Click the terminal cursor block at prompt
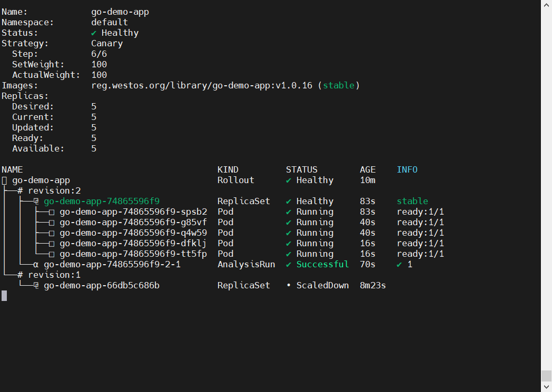The image size is (552, 392). 4,296
